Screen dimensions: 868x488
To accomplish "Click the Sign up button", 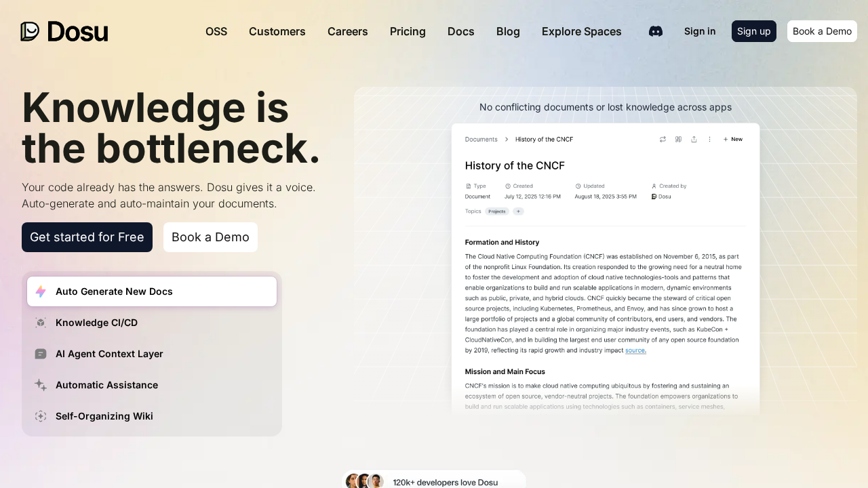I will pos(753,31).
